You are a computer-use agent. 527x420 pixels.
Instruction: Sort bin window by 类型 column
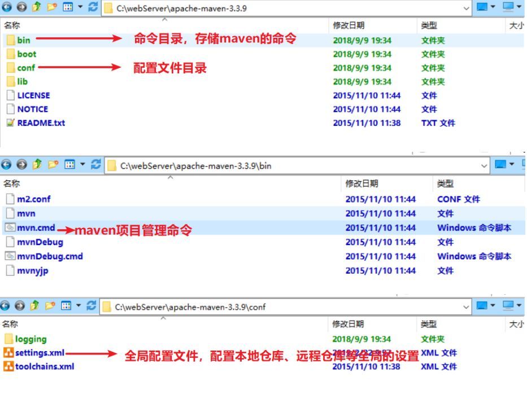445,183
